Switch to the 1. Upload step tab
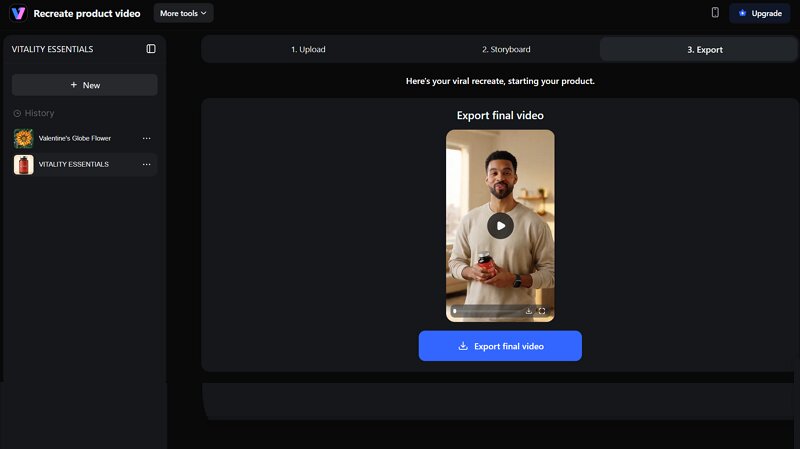Image resolution: width=800 pixels, height=449 pixels. (308, 49)
